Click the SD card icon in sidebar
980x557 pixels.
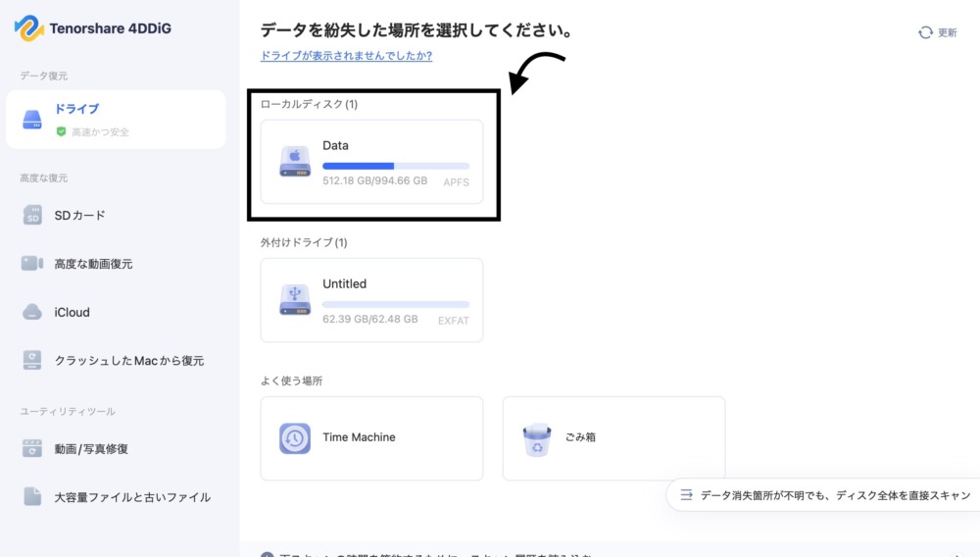tap(32, 215)
